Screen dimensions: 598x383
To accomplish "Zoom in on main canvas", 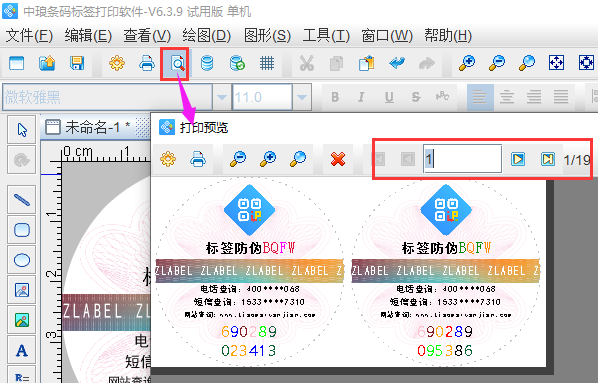I will click(467, 63).
